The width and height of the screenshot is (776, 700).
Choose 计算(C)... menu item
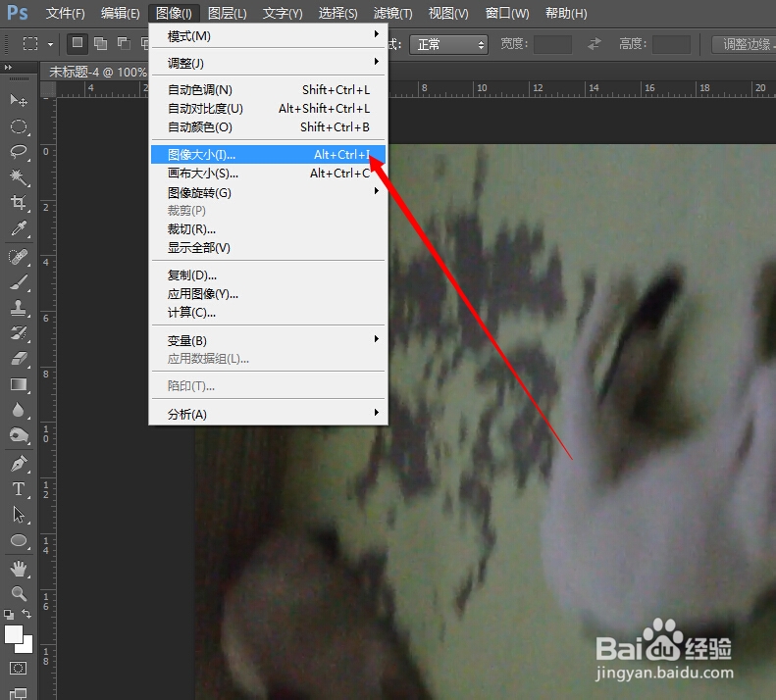(x=268, y=312)
